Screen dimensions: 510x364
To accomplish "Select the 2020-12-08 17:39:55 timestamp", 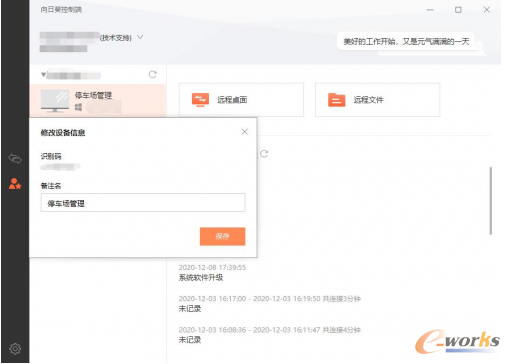I will 212,267.
